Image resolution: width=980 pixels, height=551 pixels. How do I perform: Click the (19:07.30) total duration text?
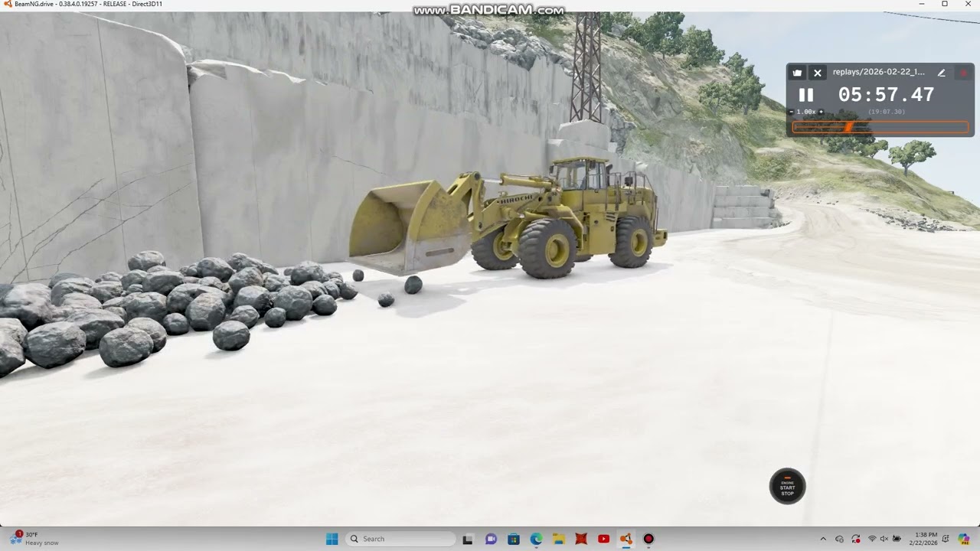(x=887, y=112)
